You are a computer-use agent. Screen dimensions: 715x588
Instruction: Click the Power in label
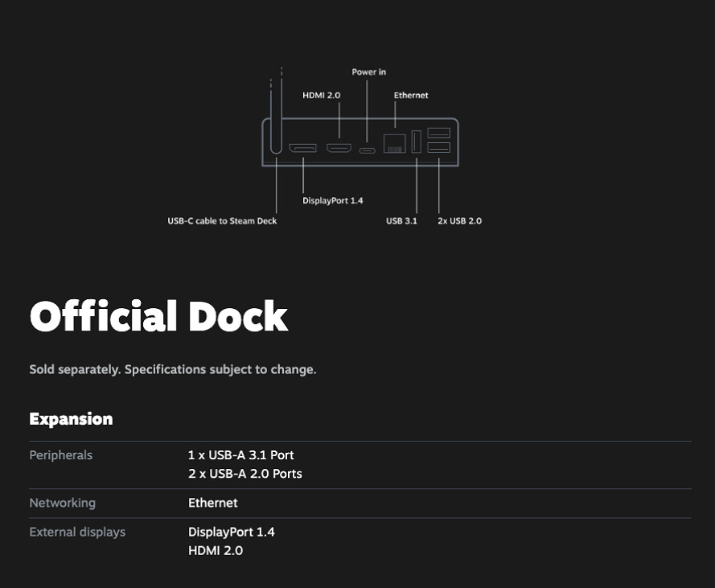coord(369,72)
